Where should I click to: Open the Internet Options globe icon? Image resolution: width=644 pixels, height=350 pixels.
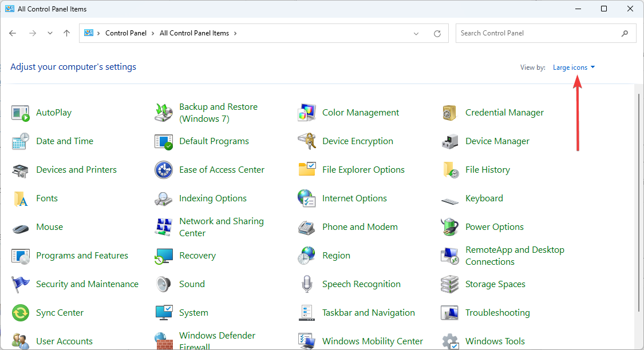pyautogui.click(x=306, y=198)
